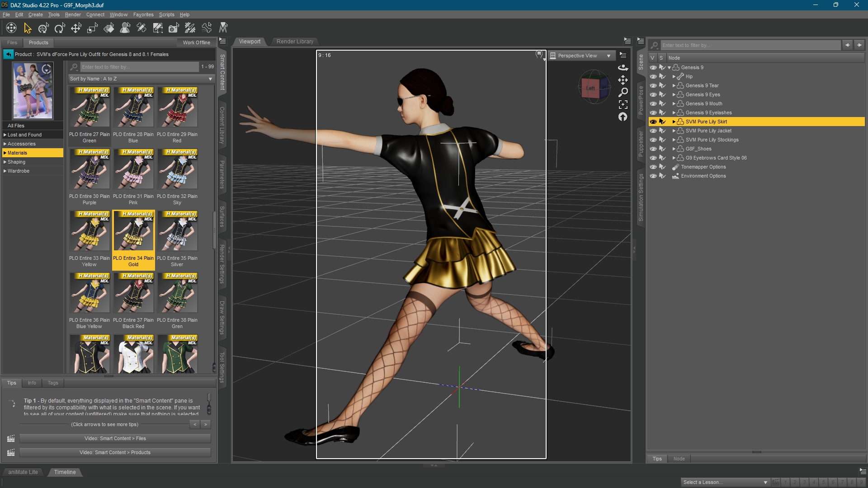
Task: Click the Frame selection icon in viewport
Action: 623,105
